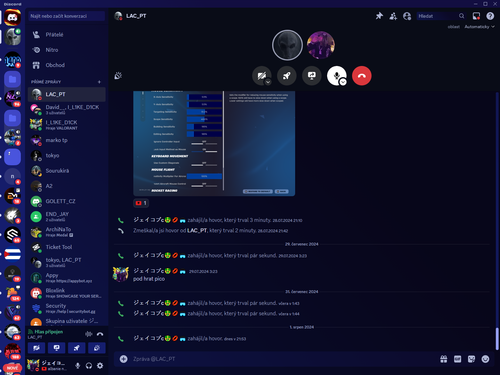Start activity from voice panel rocket
Viewport: 500px width, 375px height.
point(77,348)
